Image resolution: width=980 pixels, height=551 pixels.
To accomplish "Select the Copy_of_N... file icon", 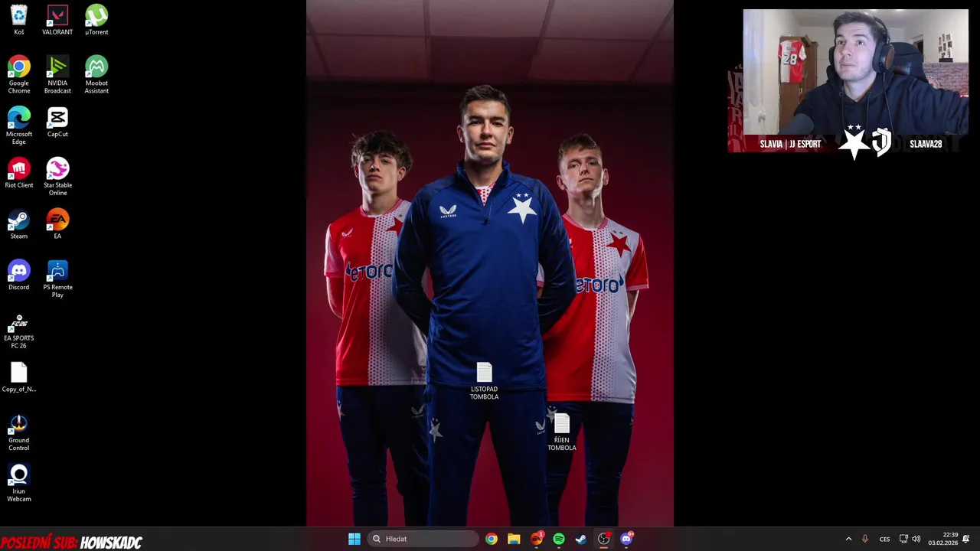I will [x=19, y=377].
